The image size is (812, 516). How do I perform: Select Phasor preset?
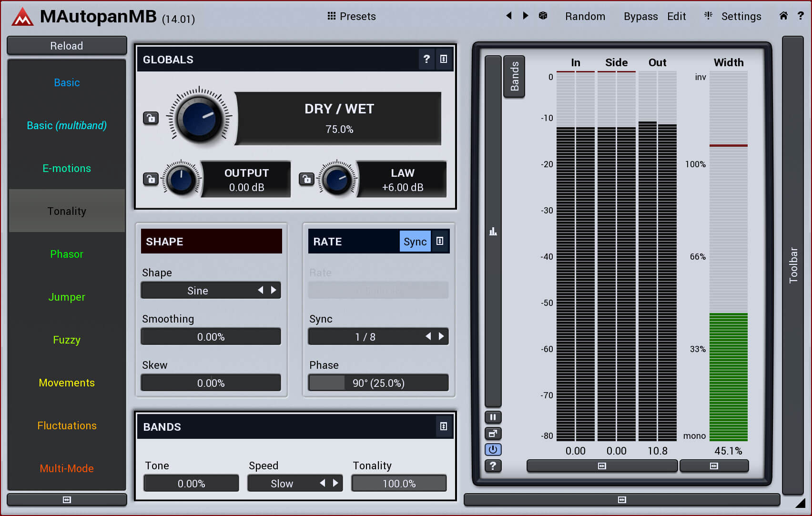tap(67, 254)
